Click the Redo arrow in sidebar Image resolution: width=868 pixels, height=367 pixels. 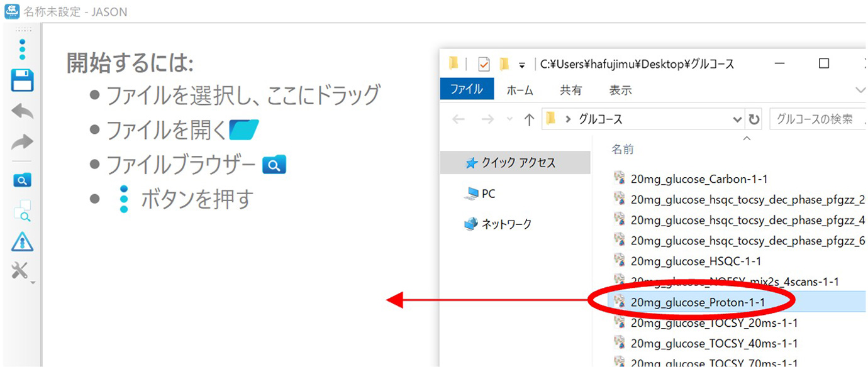(22, 143)
